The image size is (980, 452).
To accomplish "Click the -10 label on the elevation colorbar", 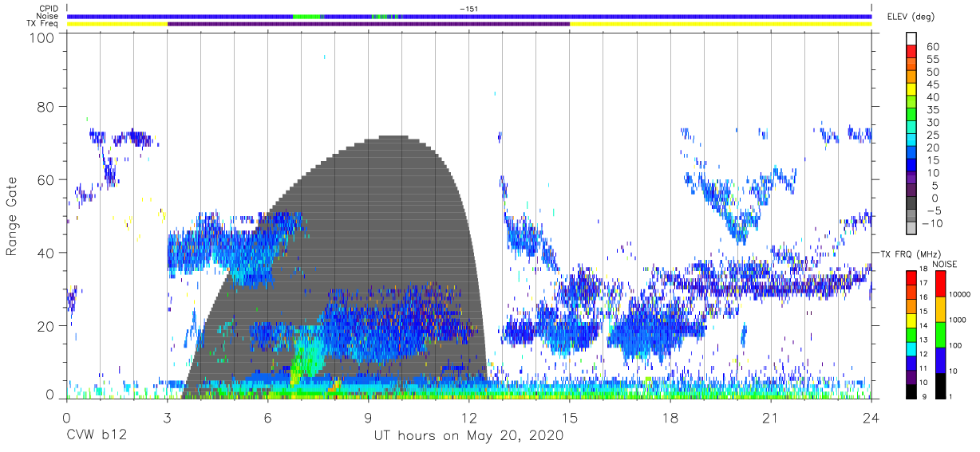I will tap(932, 224).
